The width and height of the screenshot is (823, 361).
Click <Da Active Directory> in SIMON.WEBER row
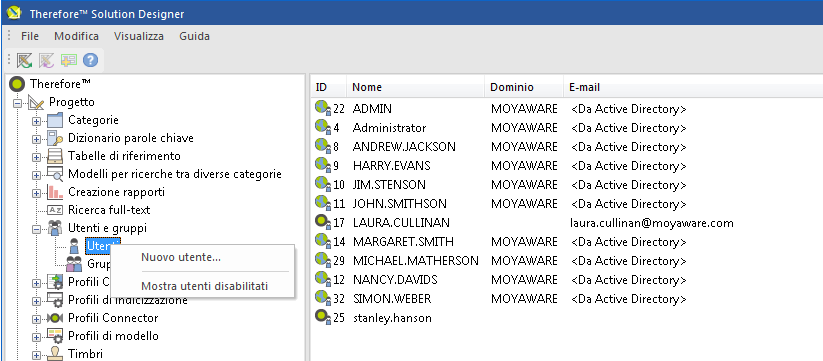(628, 299)
